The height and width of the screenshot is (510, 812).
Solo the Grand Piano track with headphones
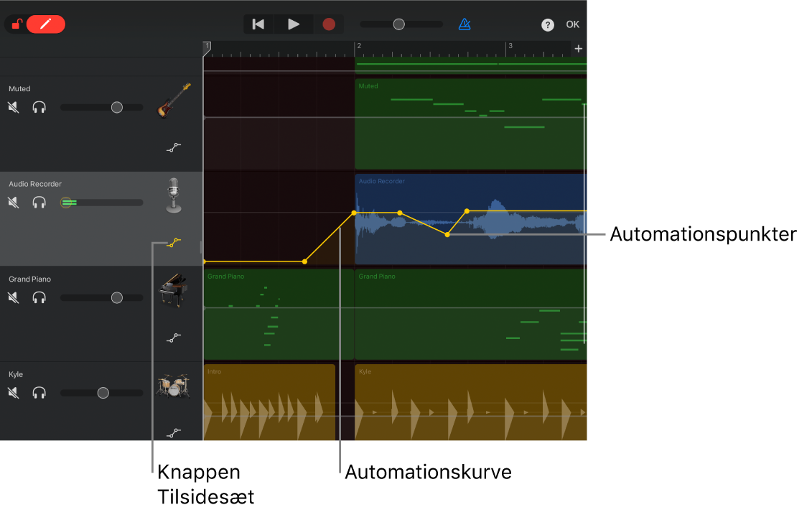(39, 297)
